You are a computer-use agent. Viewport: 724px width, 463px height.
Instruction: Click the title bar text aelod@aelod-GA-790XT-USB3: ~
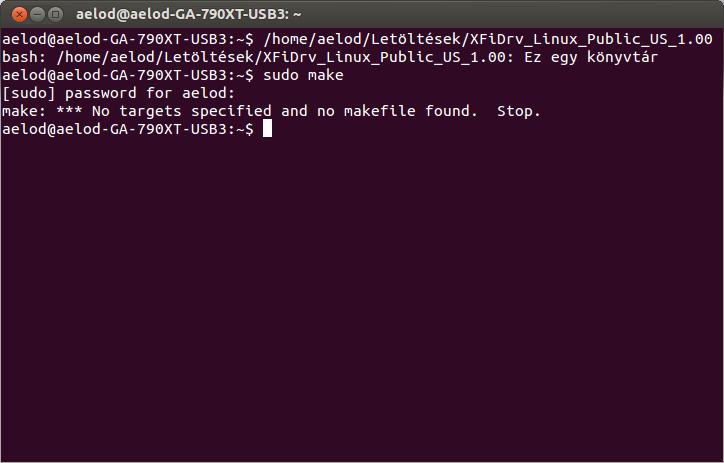tap(188, 14)
